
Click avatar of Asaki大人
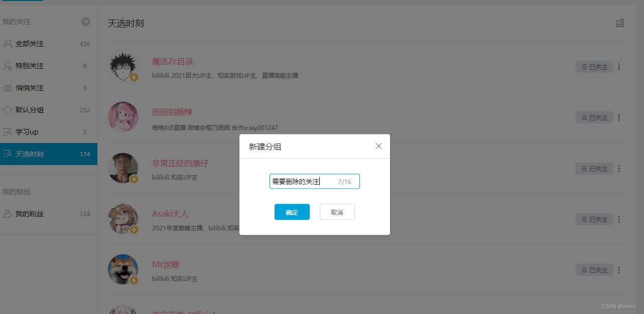point(123,219)
